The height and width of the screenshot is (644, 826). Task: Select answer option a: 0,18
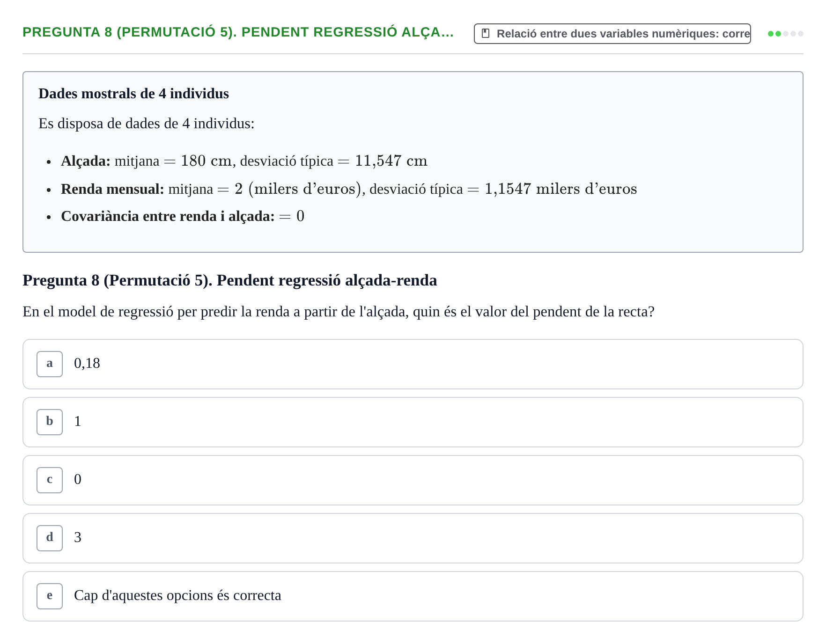tap(413, 364)
